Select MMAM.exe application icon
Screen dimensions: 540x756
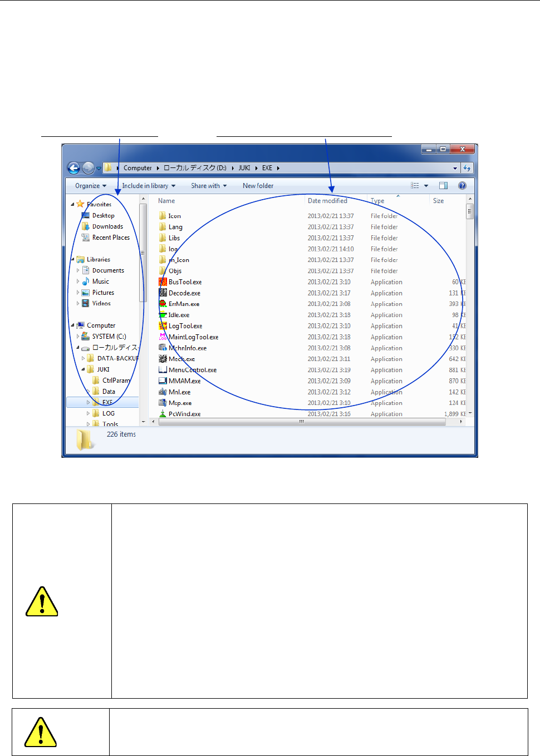[163, 381]
